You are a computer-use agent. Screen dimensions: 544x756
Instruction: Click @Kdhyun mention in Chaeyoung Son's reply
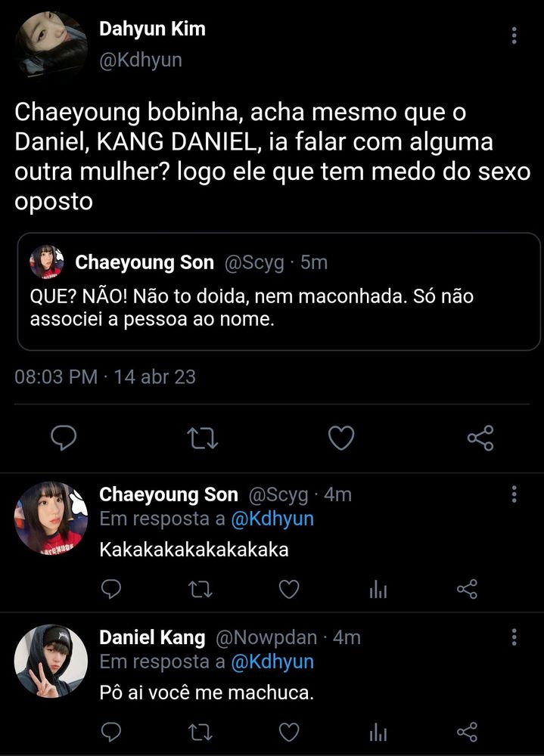tap(272, 519)
